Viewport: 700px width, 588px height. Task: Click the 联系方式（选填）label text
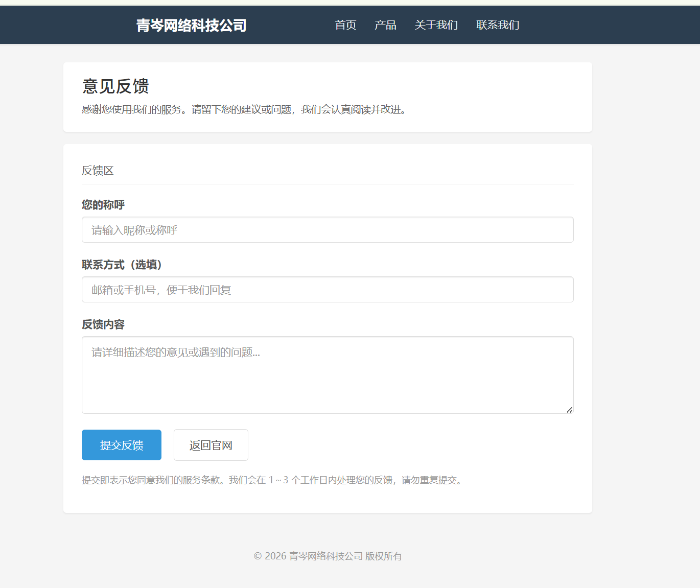pyautogui.click(x=121, y=265)
